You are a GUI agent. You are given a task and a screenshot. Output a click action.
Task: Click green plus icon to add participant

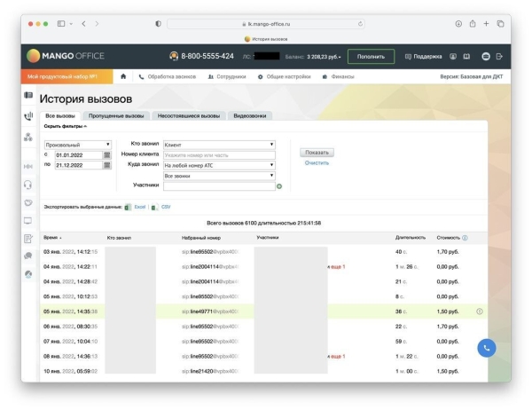[x=278, y=186]
